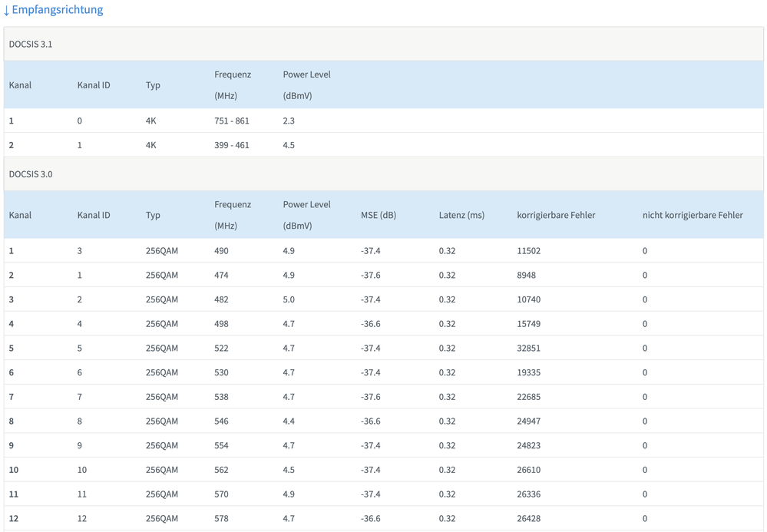
Task: Select the korrigierbare Fehler column header
Action: 556,215
